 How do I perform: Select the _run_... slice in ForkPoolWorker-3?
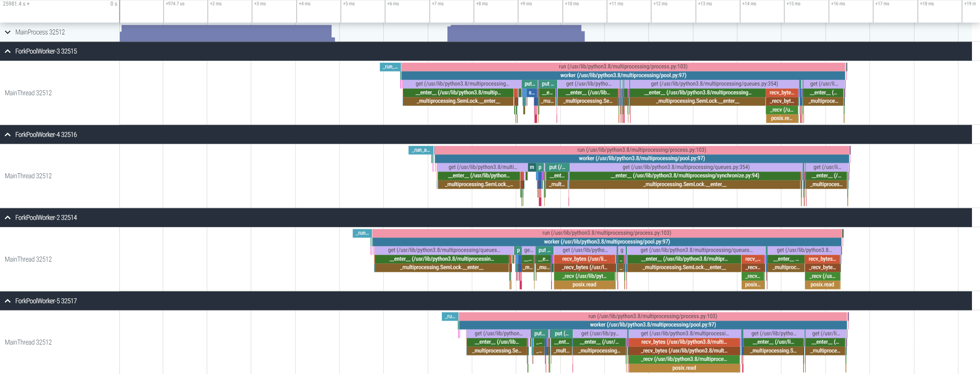pyautogui.click(x=390, y=67)
